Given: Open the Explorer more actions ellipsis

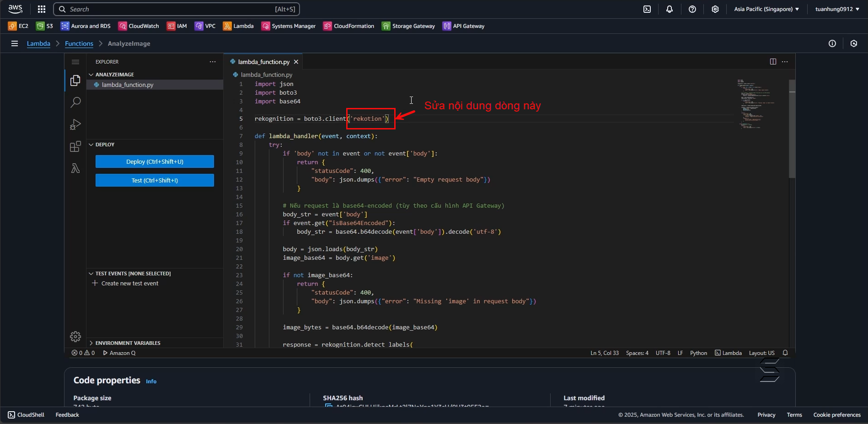Looking at the screenshot, I should click(x=213, y=62).
